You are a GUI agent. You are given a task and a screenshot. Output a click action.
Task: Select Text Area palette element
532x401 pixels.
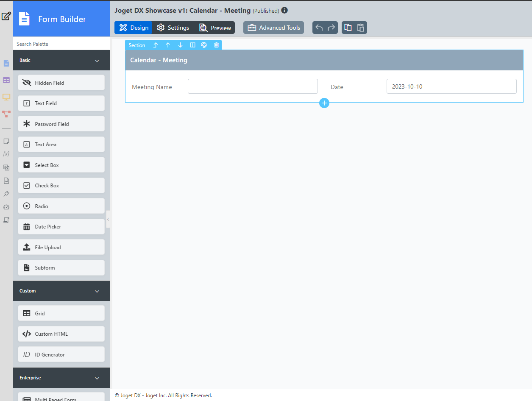pyautogui.click(x=61, y=144)
